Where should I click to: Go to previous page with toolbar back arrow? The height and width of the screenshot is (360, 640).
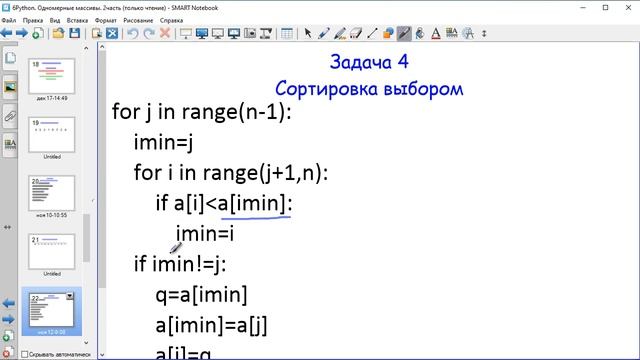coord(7,33)
